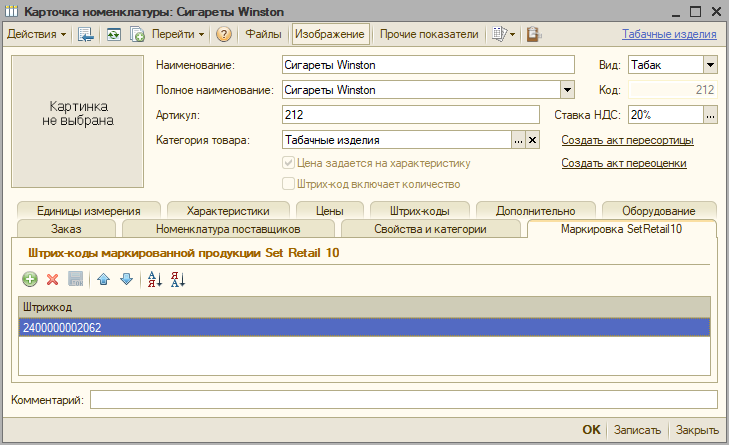
Task: Click the Код field showing 212
Action: (x=673, y=90)
